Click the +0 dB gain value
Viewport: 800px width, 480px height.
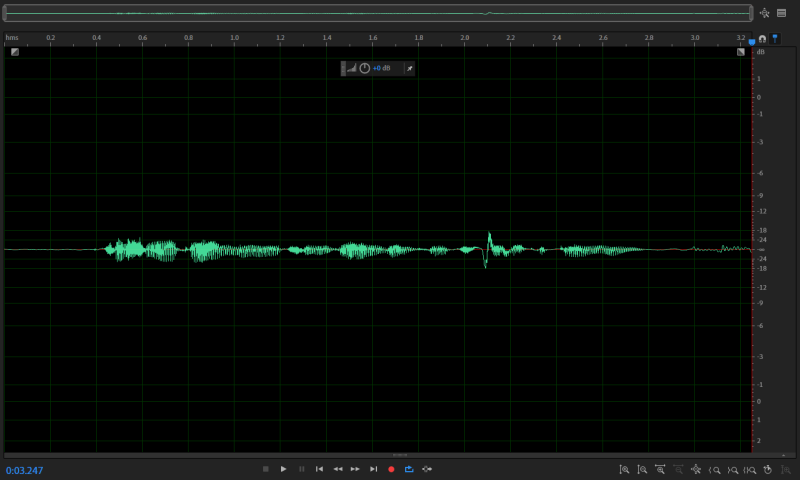pos(381,68)
